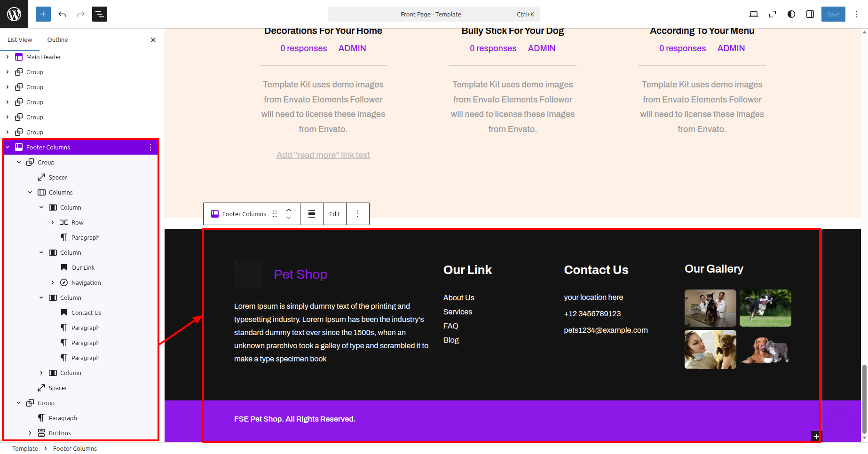Open the Front Page Template command bar
The image size is (868, 454).
tap(434, 14)
